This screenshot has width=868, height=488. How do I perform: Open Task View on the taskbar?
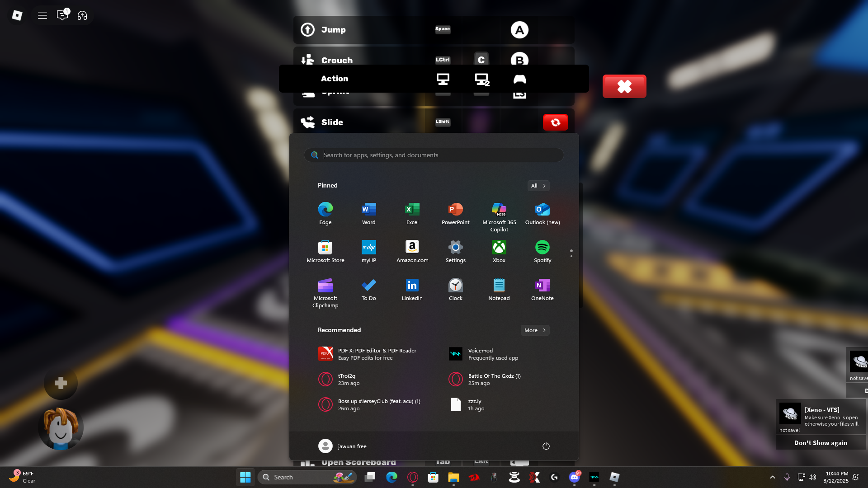click(x=370, y=477)
